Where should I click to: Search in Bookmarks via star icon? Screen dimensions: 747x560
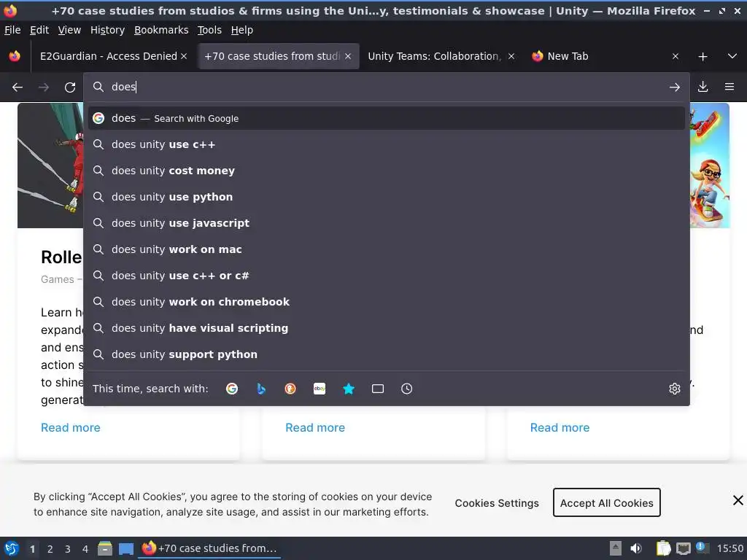click(349, 389)
